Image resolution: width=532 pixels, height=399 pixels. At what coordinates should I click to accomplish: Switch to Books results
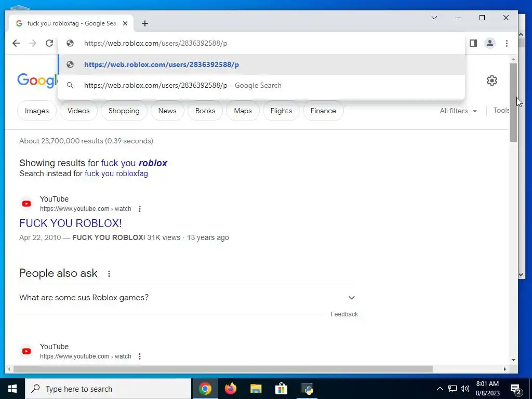tap(205, 111)
